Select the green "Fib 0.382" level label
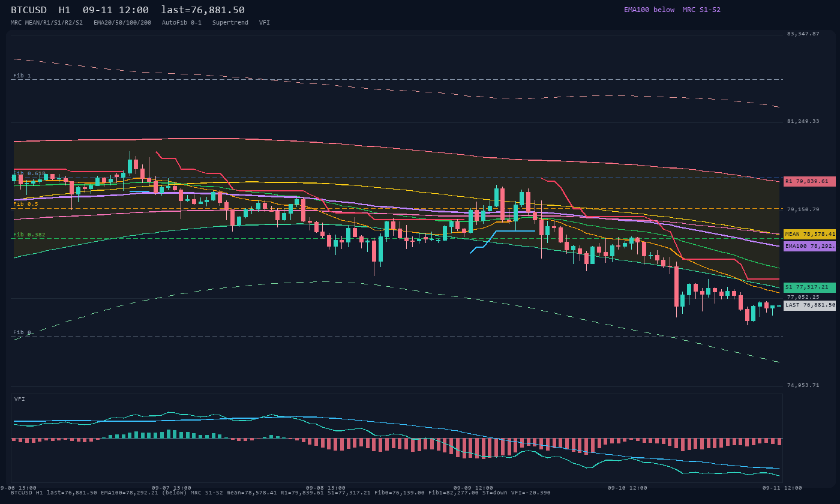 coord(29,235)
